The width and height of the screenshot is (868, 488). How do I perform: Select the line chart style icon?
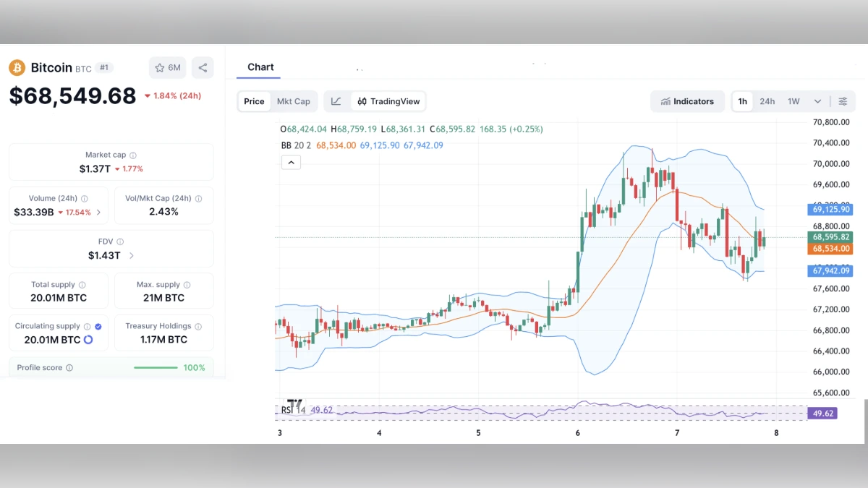tap(336, 101)
